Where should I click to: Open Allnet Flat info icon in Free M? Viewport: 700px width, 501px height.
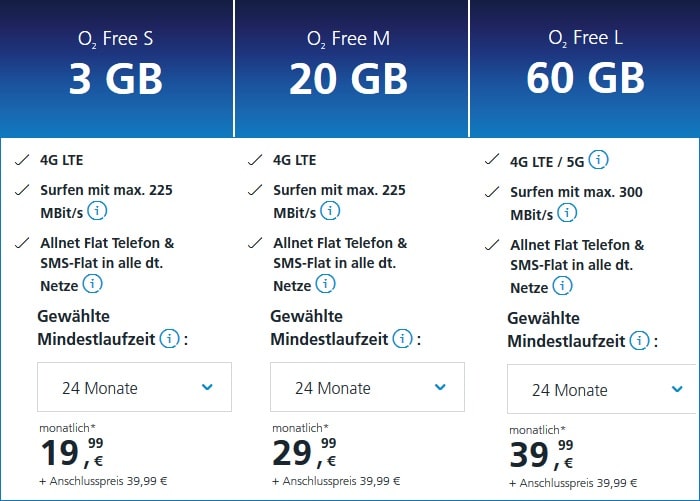(x=325, y=284)
